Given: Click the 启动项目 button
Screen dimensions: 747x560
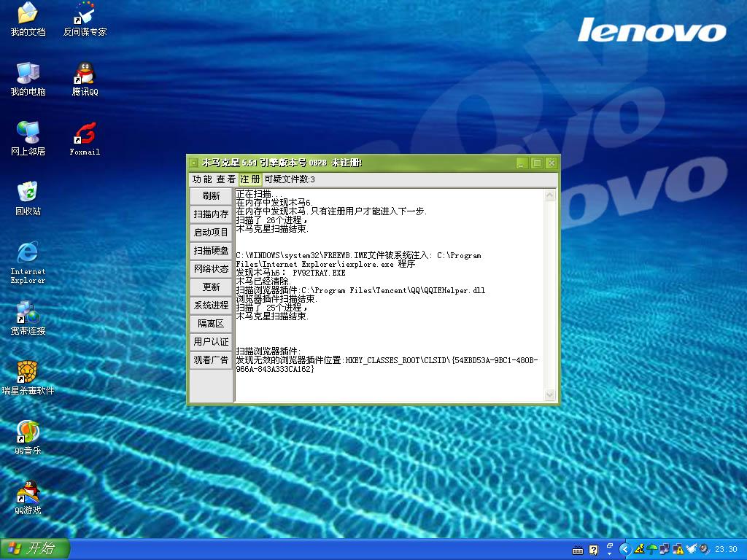Looking at the screenshot, I should pos(211,233).
